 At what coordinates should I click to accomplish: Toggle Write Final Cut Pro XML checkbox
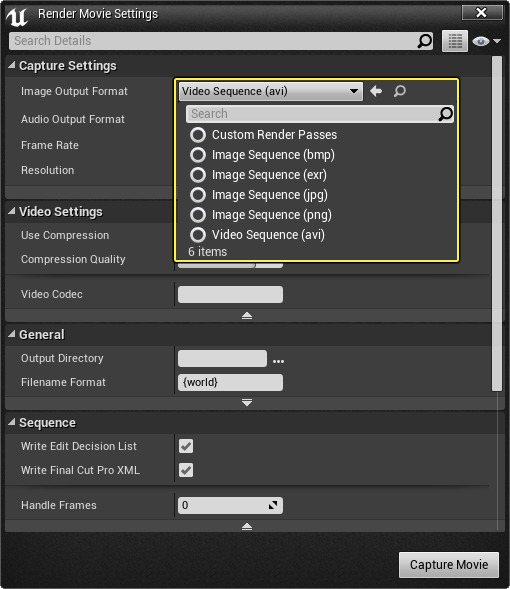point(186,470)
